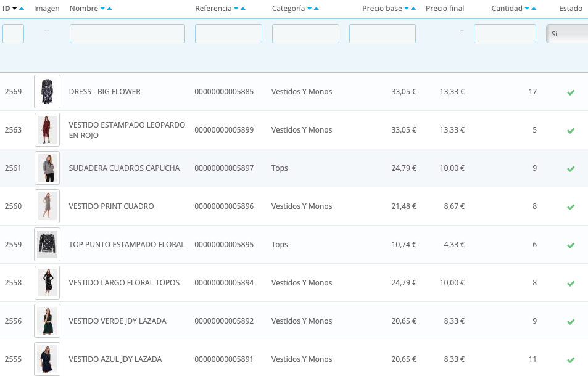588x376 pixels.
Task: Sort Precio base descending arrow
Action: click(407, 8)
